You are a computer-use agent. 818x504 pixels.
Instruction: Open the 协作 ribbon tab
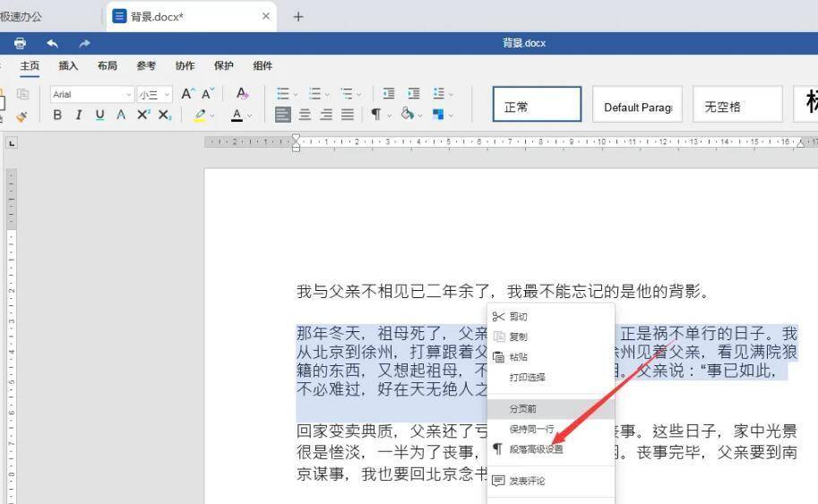coord(185,65)
